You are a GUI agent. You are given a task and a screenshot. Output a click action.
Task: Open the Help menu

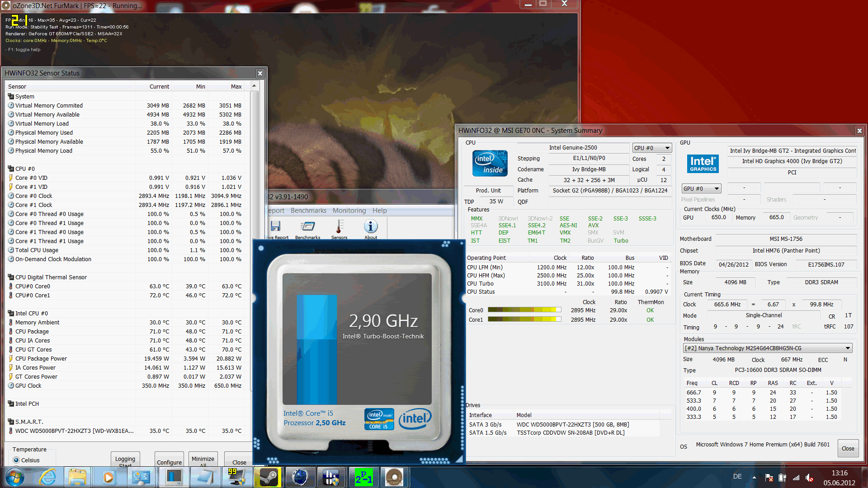click(379, 211)
